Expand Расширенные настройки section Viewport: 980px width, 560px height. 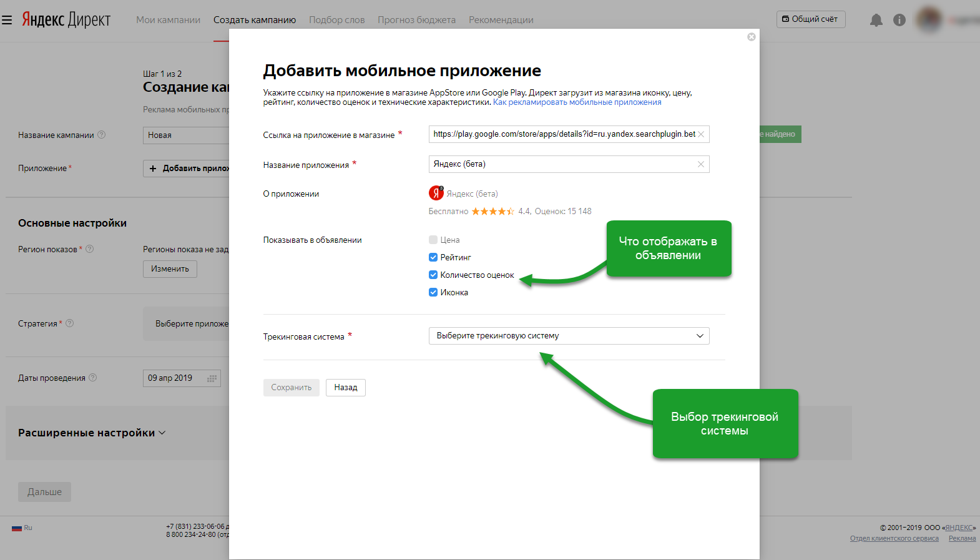coord(92,433)
